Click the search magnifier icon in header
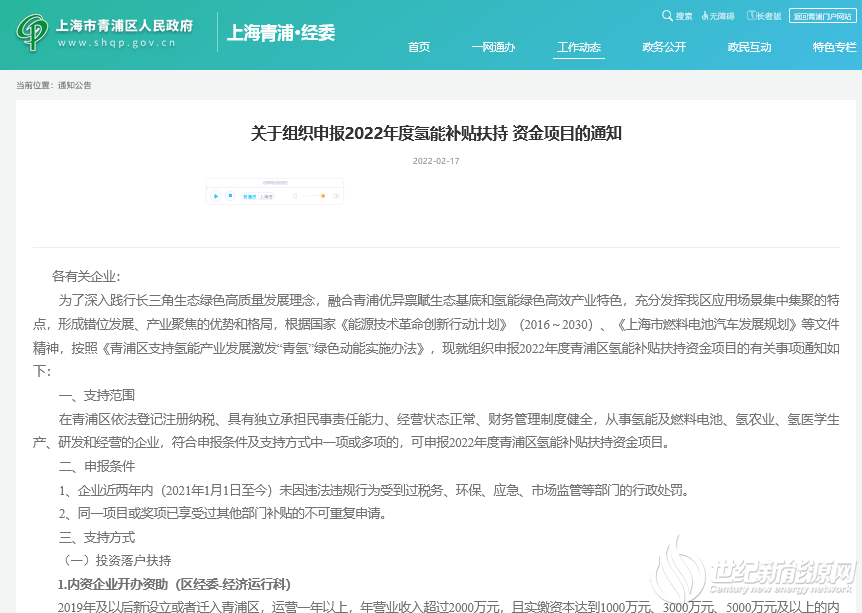The image size is (862, 613). coord(667,16)
